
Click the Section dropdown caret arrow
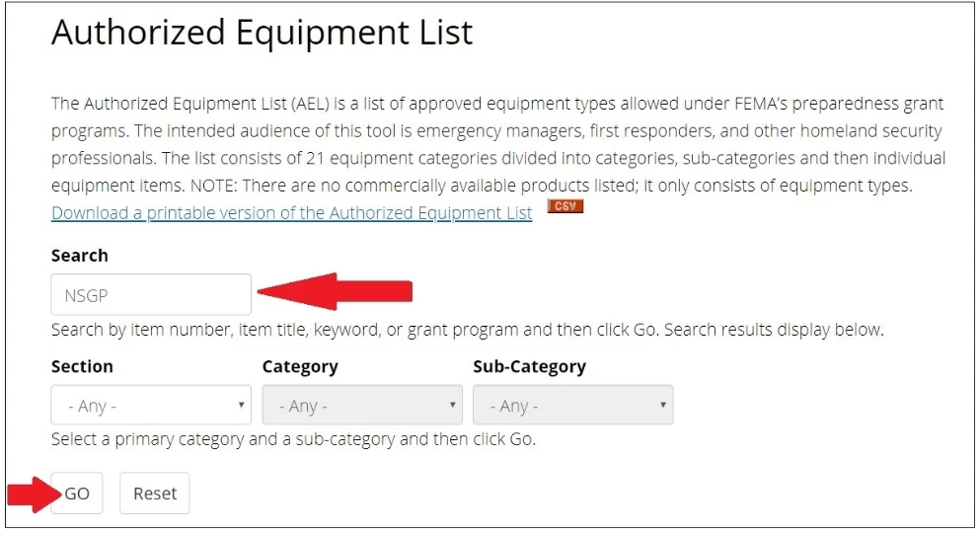pyautogui.click(x=241, y=405)
